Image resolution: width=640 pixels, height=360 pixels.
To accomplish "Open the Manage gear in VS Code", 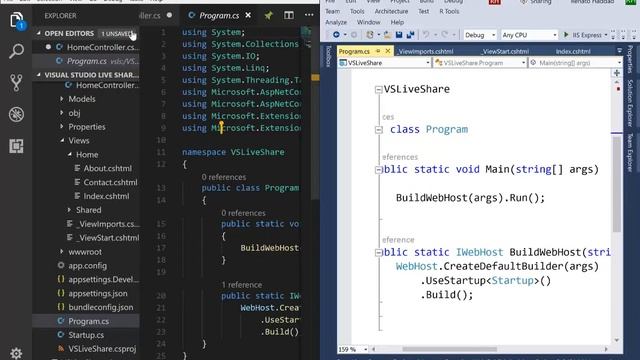I will (x=16, y=353).
